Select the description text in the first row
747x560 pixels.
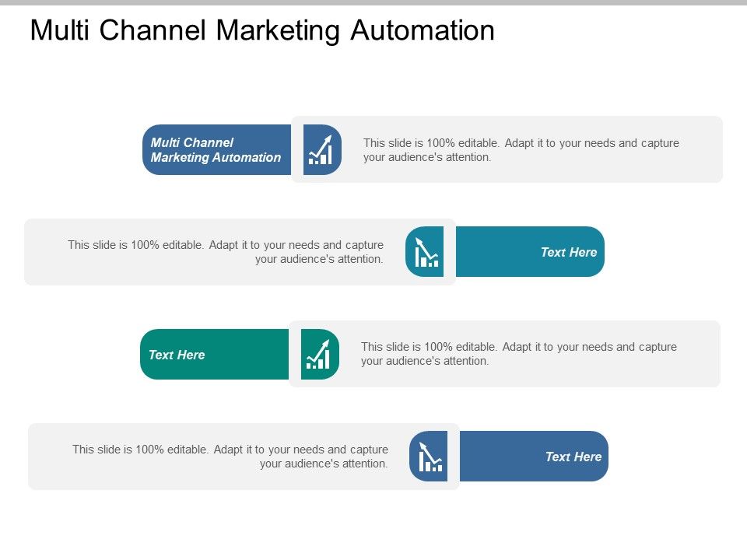click(x=521, y=150)
